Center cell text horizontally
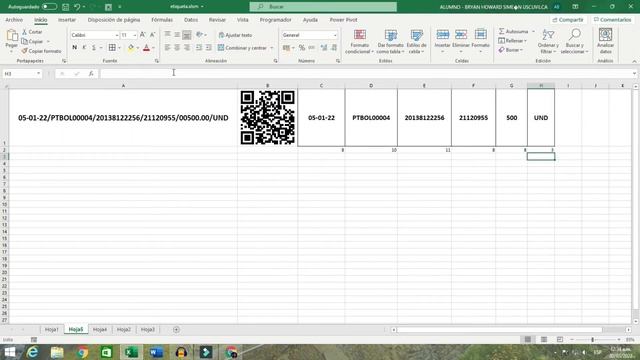The image size is (640, 360). point(177,48)
